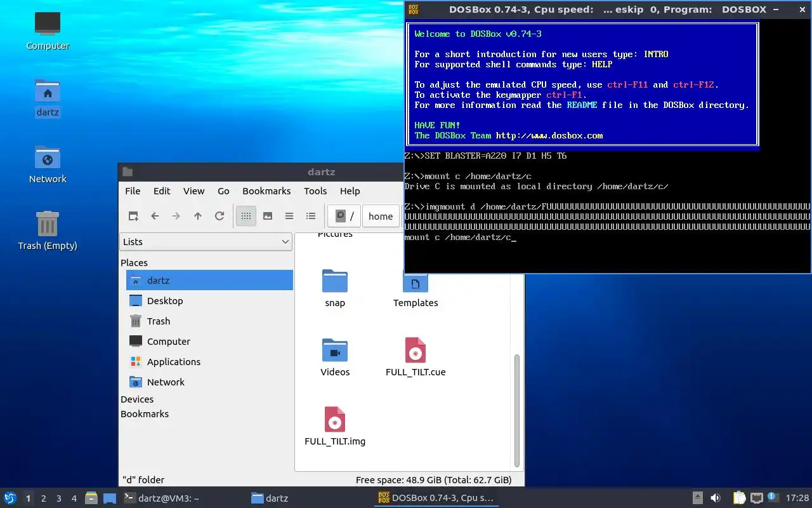
Task: Open the volume control tray icon
Action: [716, 498]
